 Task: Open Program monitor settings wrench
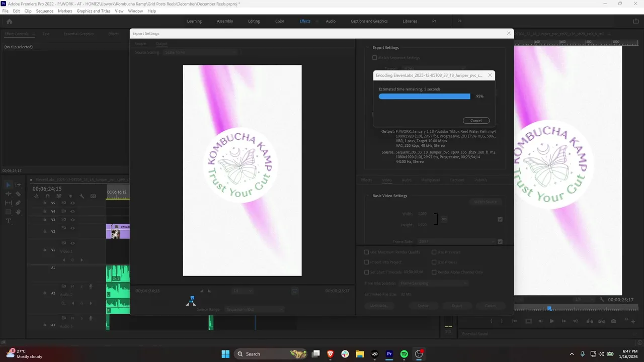point(601,299)
